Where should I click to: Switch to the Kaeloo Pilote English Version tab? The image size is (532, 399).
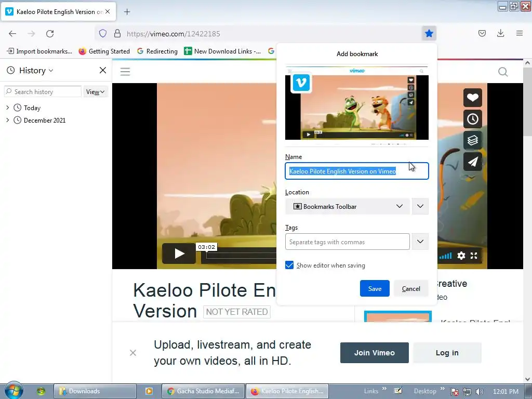(x=58, y=11)
